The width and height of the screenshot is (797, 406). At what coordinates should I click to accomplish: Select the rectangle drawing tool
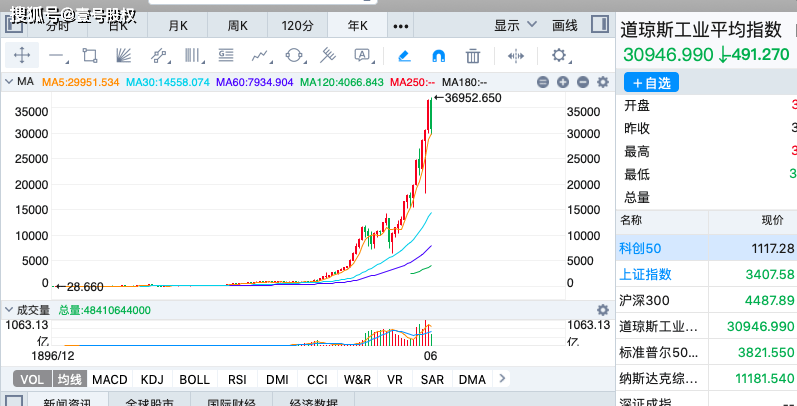pos(90,55)
